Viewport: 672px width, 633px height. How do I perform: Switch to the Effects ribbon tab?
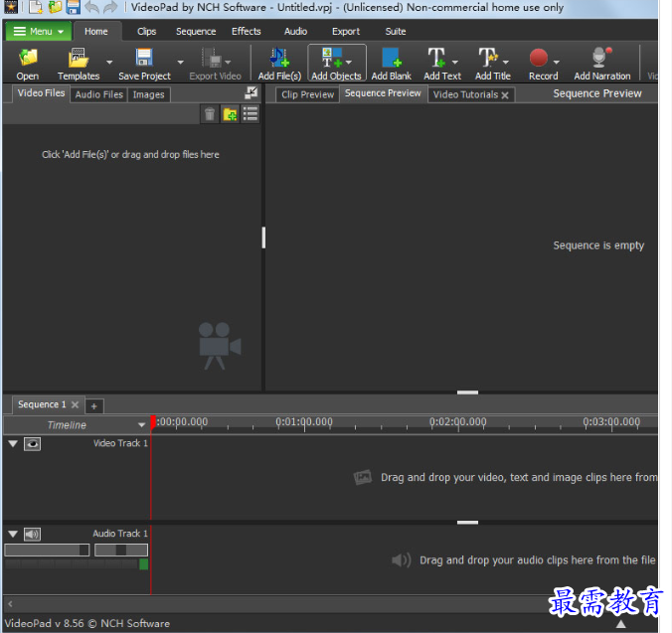tap(247, 31)
